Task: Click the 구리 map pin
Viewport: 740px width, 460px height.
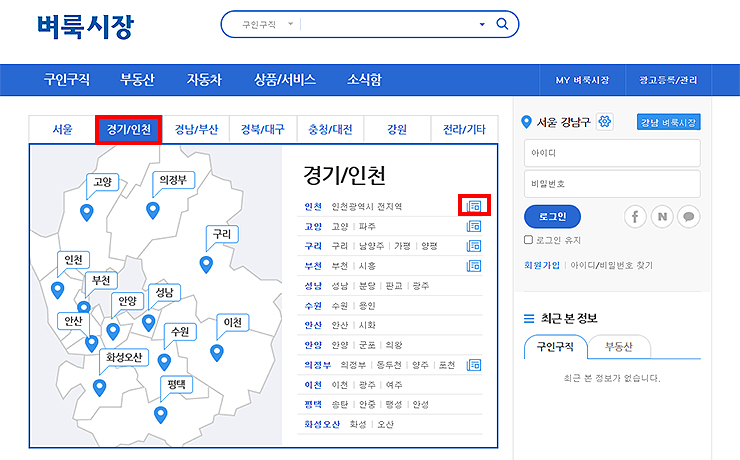Action: (206, 264)
